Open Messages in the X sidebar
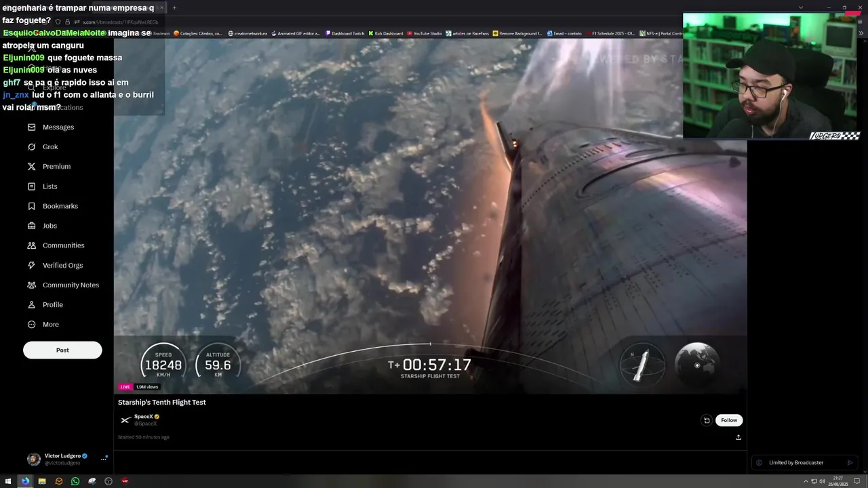Image resolution: width=868 pixels, height=488 pixels. click(x=51, y=127)
